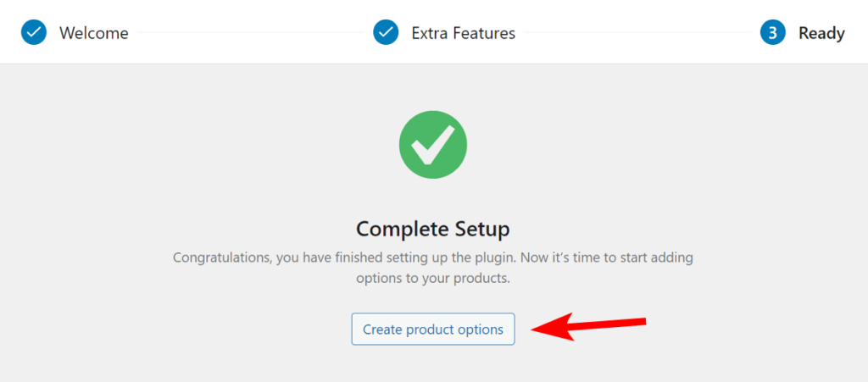Go to the Welcome step label
Image resolution: width=868 pixels, height=382 pixels.
(x=93, y=34)
